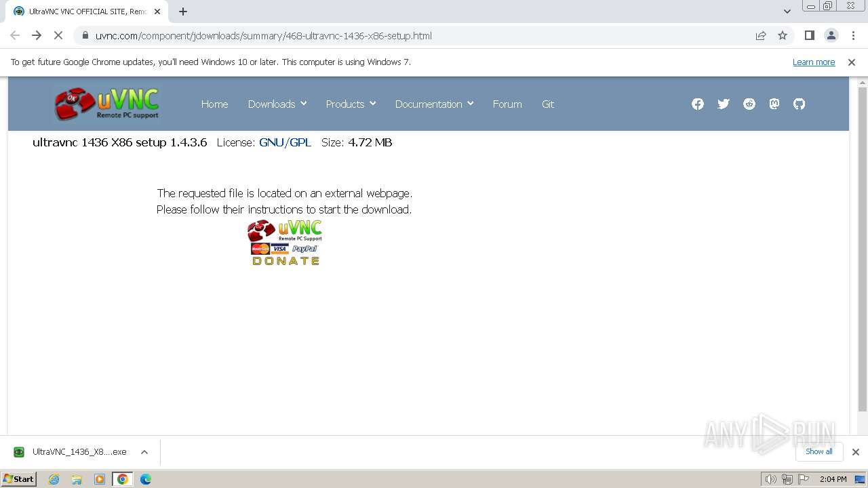Select Chrome in the taskbar
This screenshot has height=488, width=868.
pos(122,479)
